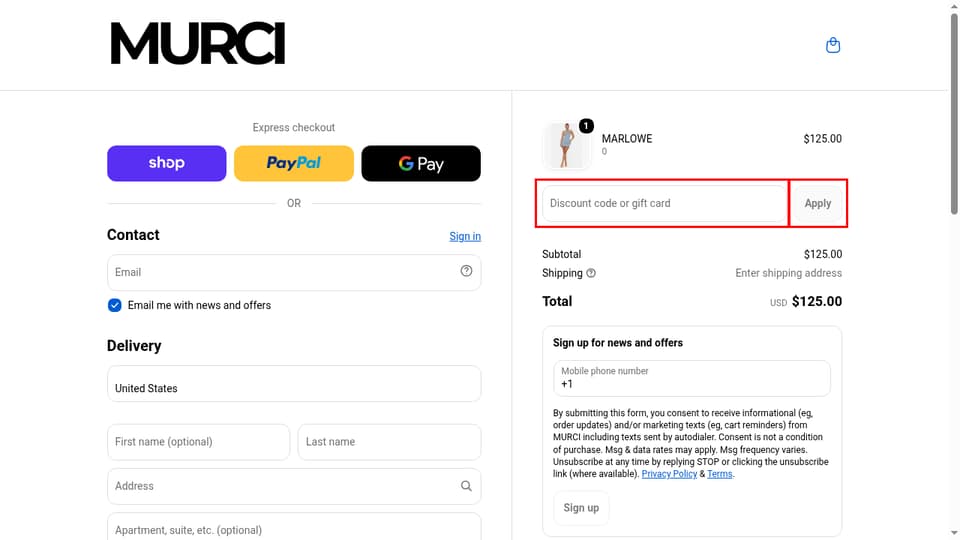Click the MARLOWE product name
Screen dimensions: 960x540
pos(627,139)
